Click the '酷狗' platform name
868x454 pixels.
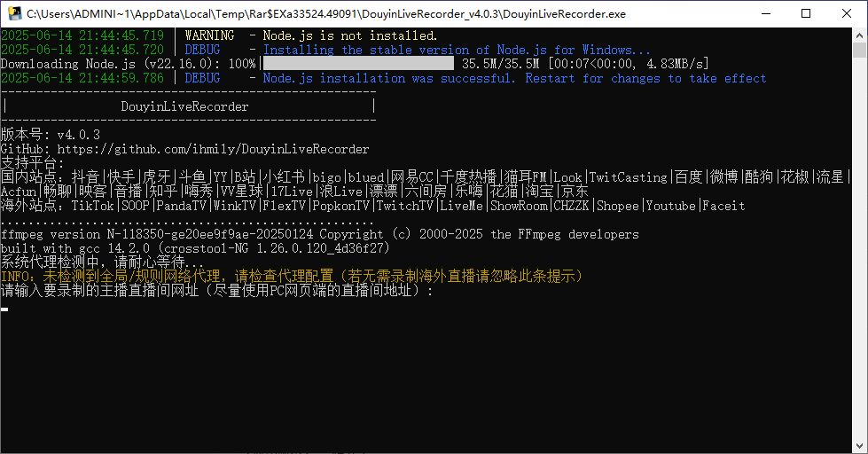(760, 177)
